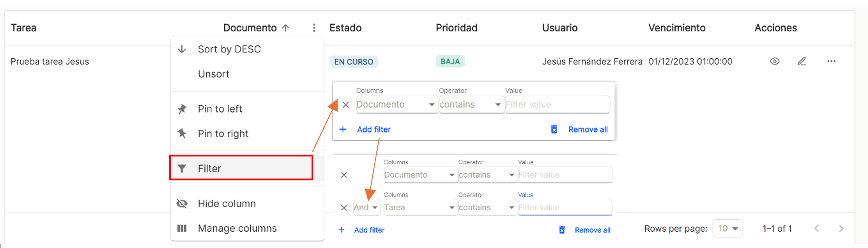868x248 pixels.
Task: Select the Filter menu item
Action: coord(241,168)
